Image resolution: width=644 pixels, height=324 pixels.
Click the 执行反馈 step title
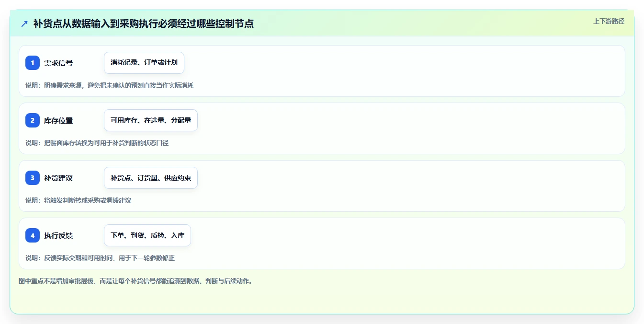[58, 235]
